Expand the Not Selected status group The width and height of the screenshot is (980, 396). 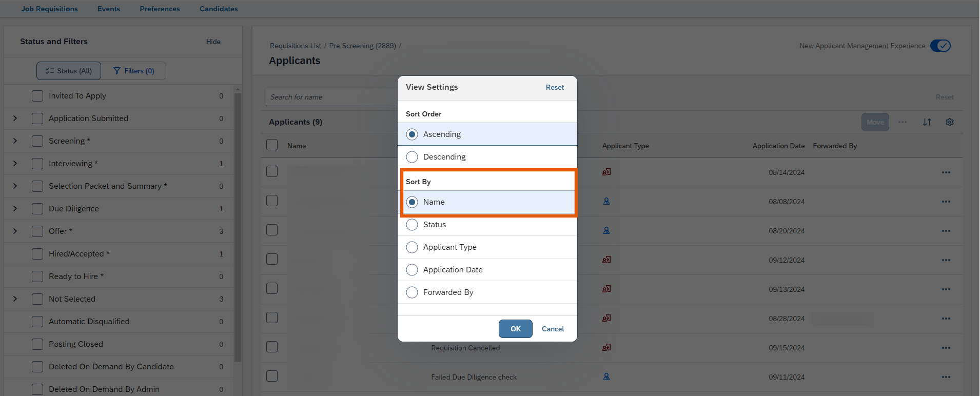pyautogui.click(x=15, y=299)
